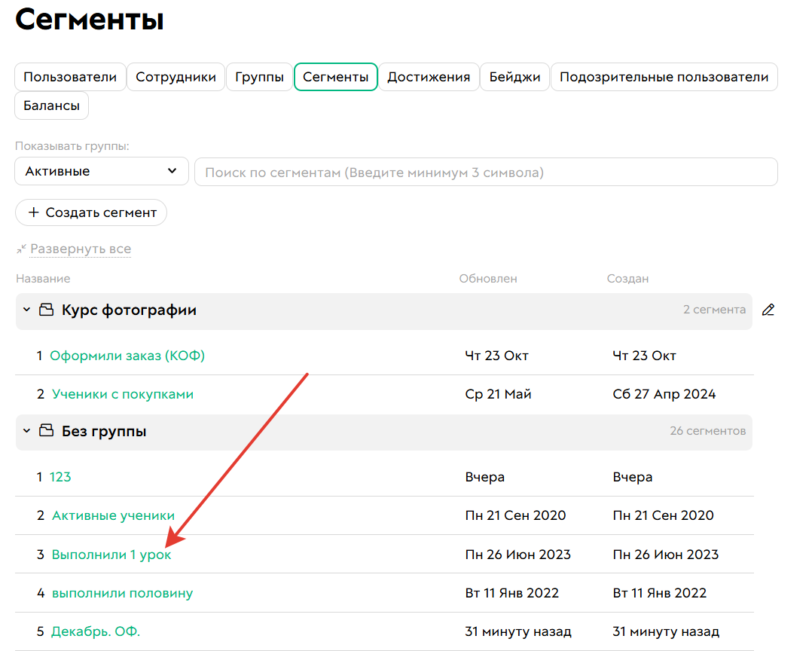Open the Декабрь. ОФ. segment link
The image size is (812, 651).
pyautogui.click(x=96, y=631)
